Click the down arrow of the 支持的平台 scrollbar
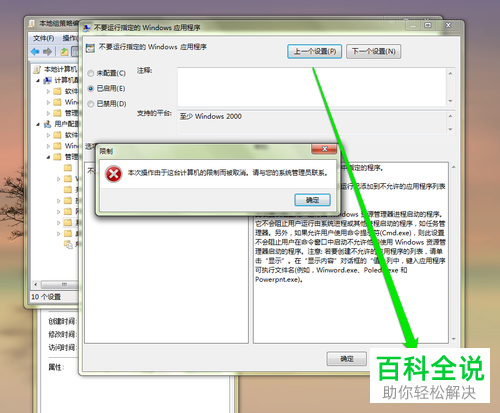 pos(450,129)
